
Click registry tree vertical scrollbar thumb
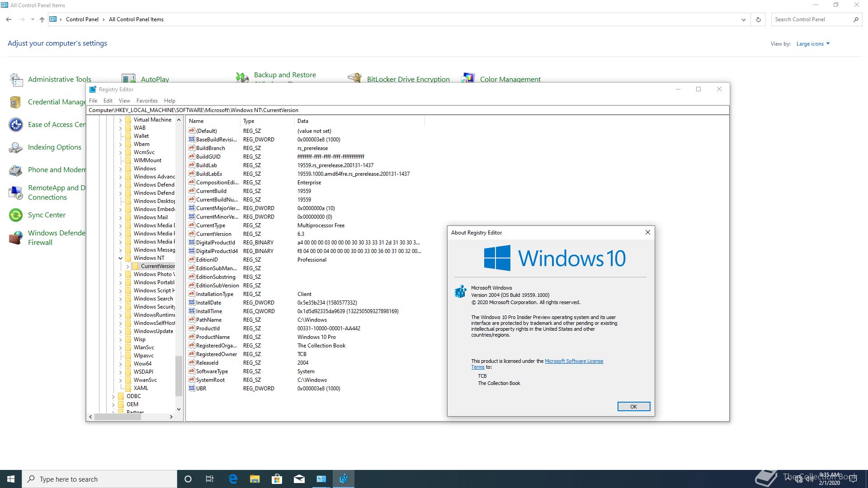[179, 375]
